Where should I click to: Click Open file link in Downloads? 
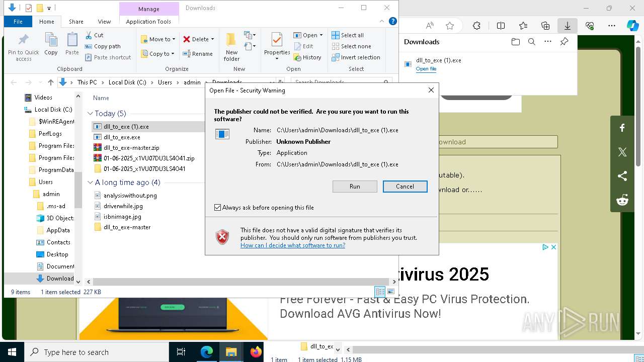pyautogui.click(x=426, y=69)
